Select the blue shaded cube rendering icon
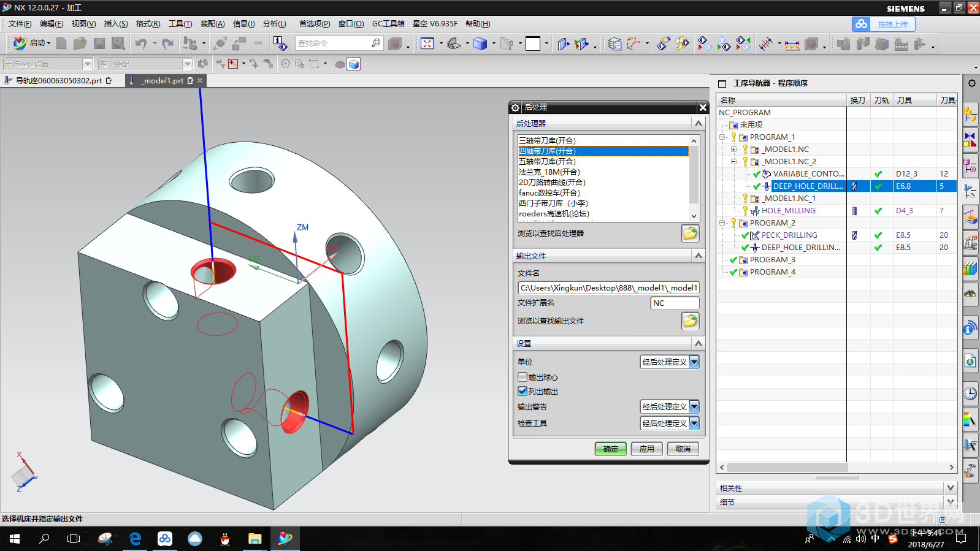The height and width of the screenshot is (551, 980). (x=480, y=44)
